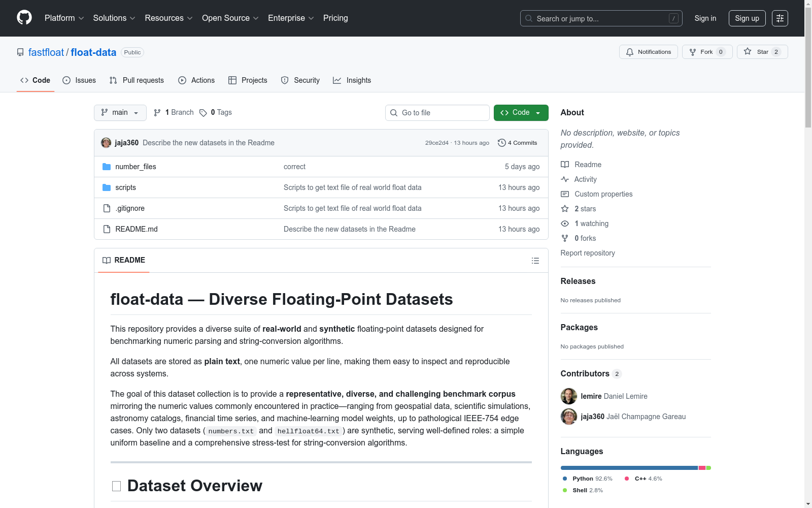
Task: Open the number_files folder link
Action: (x=136, y=167)
